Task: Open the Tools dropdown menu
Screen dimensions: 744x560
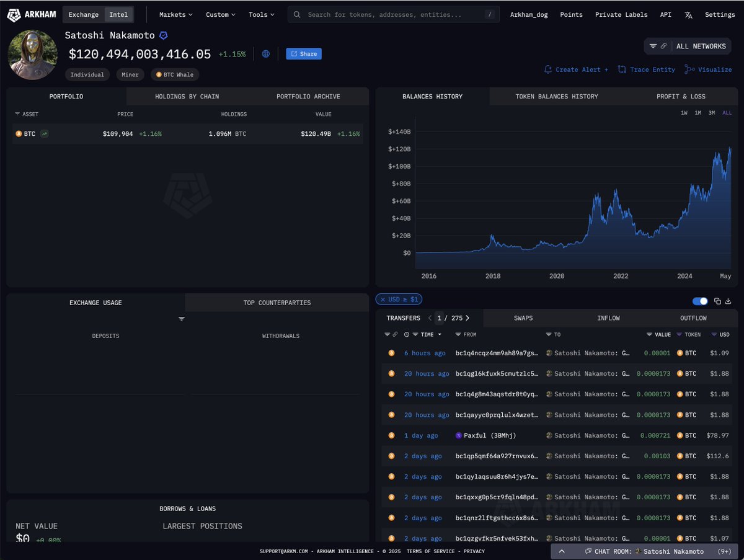Action: [262, 14]
